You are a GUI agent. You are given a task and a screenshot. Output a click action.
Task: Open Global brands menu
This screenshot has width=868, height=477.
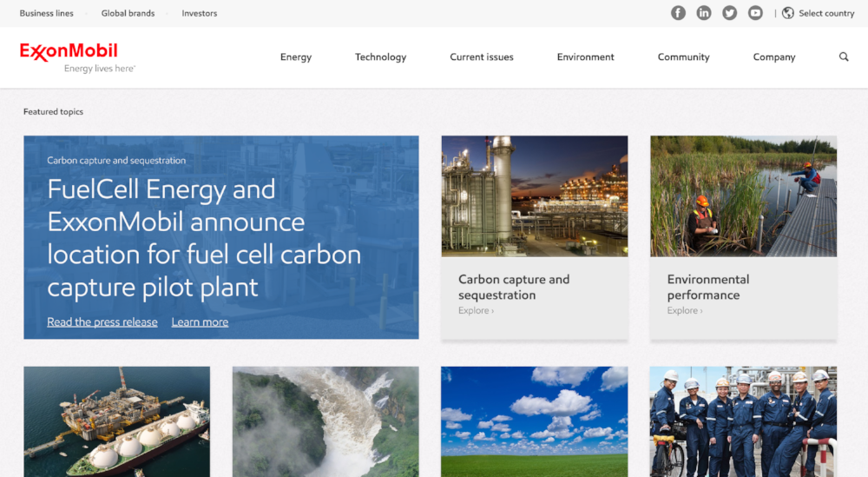click(128, 13)
